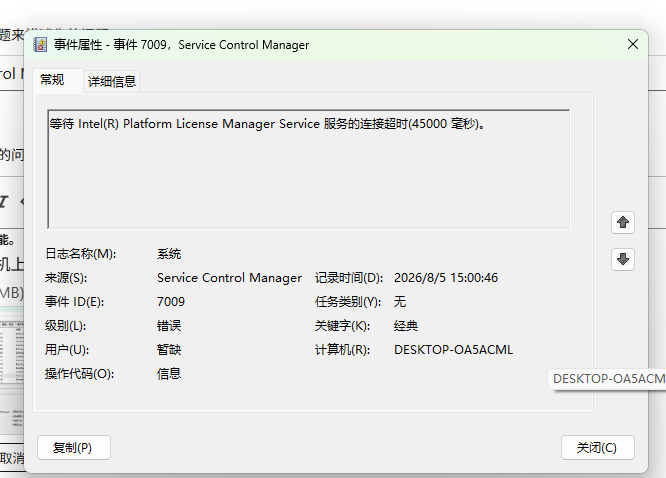Click the event properties title icon

point(40,45)
